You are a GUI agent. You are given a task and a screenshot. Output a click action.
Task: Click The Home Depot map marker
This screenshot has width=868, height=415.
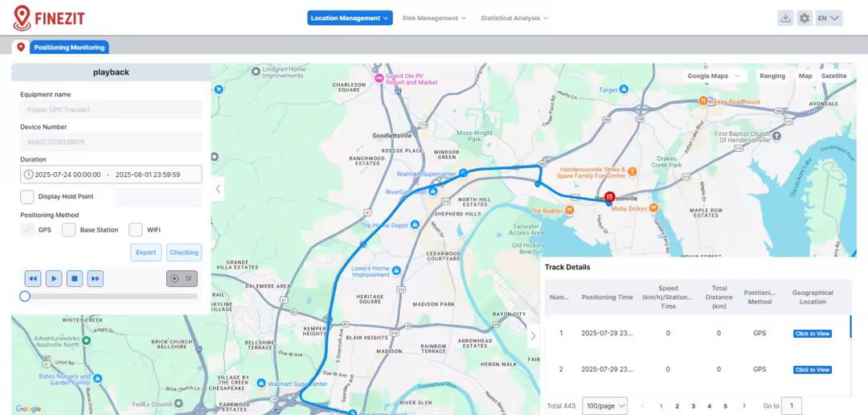tap(415, 224)
